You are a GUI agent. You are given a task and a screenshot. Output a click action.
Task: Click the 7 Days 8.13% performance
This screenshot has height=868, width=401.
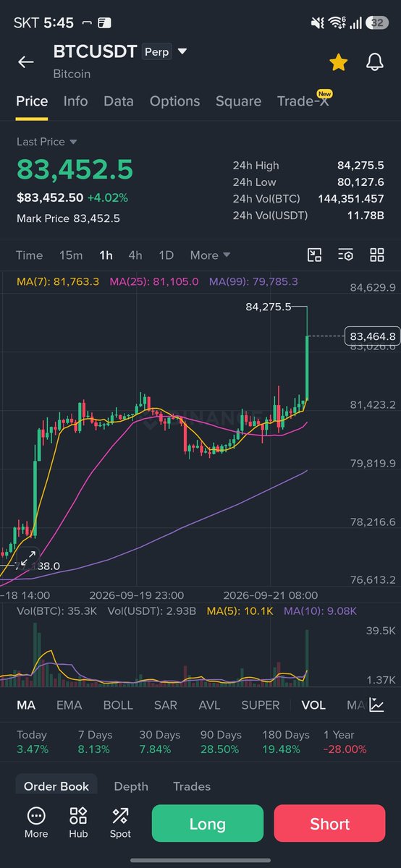(x=94, y=741)
